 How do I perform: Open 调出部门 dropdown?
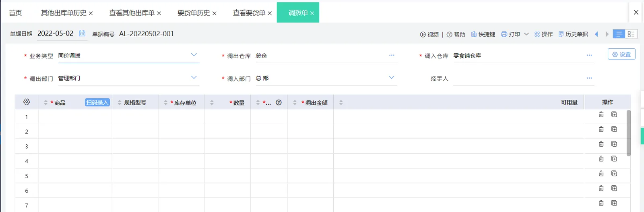tap(194, 77)
